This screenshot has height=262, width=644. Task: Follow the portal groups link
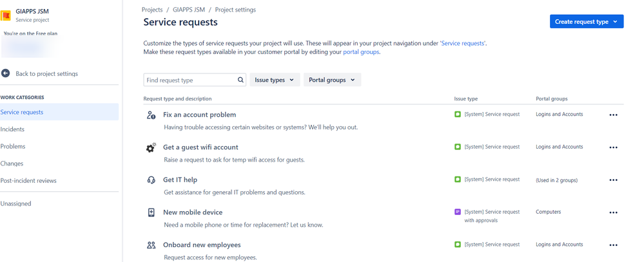361,52
